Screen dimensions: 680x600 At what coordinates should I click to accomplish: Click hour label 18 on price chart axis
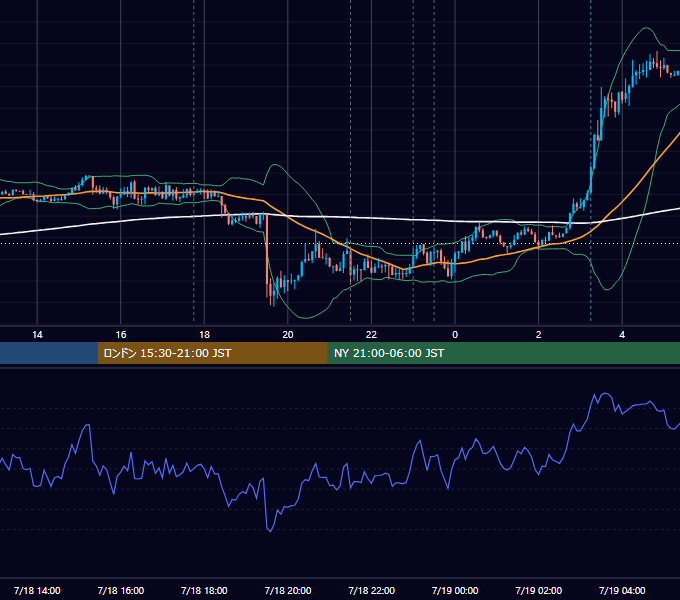204,335
